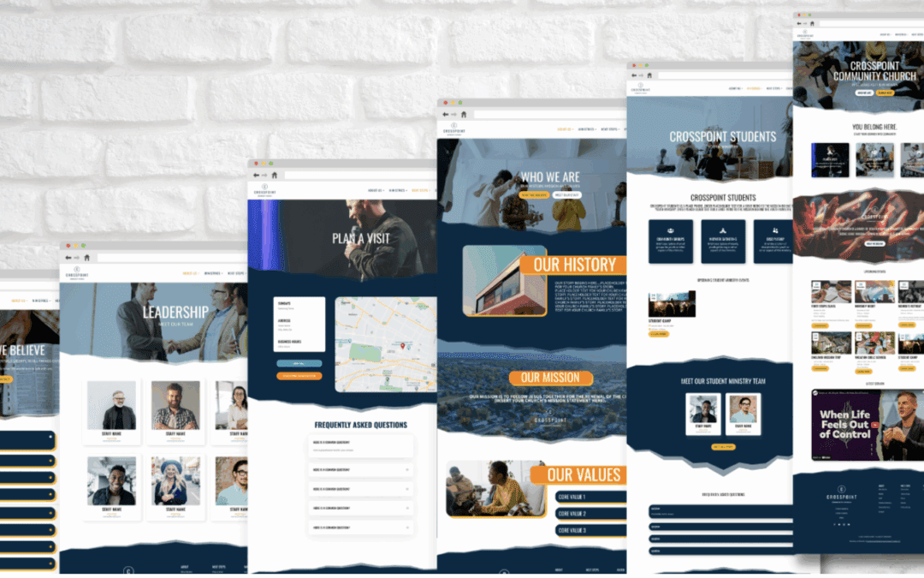Click yellow button under Student Camp event

coord(658,334)
